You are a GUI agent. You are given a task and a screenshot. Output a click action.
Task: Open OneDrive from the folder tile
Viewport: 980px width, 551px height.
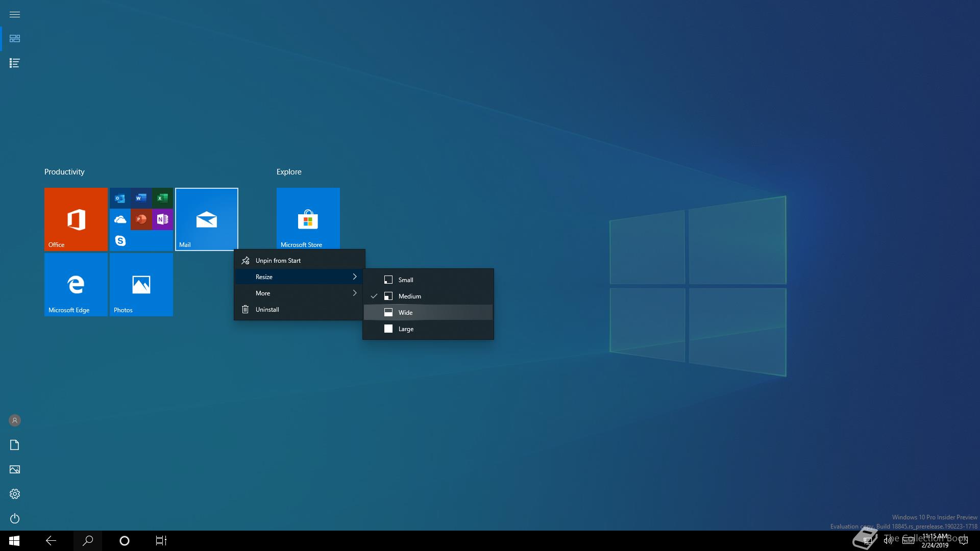pyautogui.click(x=120, y=219)
